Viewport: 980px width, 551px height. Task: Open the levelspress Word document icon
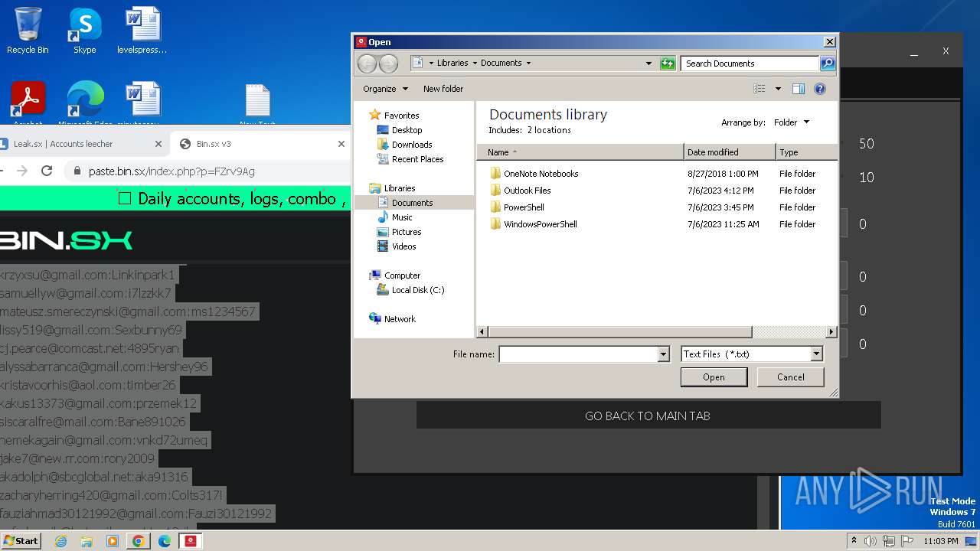pos(142,31)
